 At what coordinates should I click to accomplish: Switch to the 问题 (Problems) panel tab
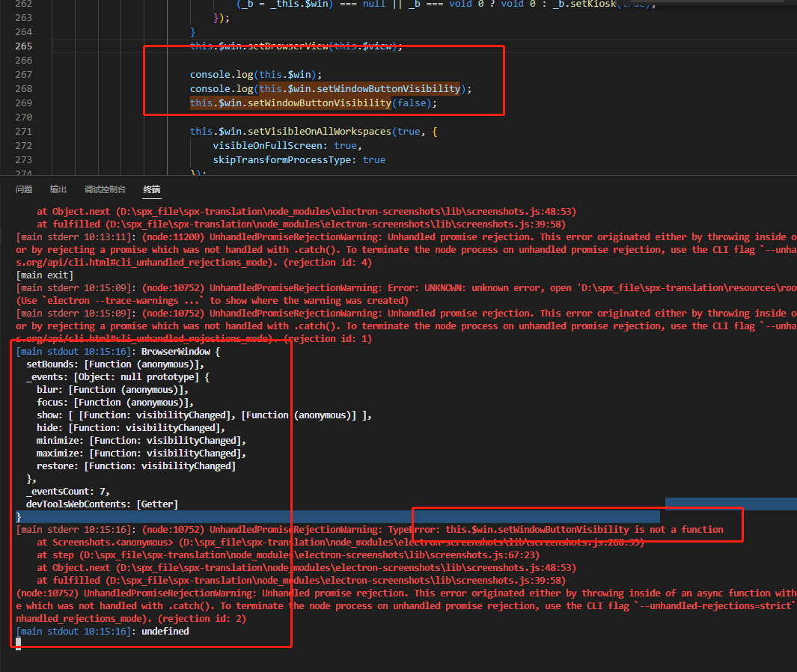[22, 189]
